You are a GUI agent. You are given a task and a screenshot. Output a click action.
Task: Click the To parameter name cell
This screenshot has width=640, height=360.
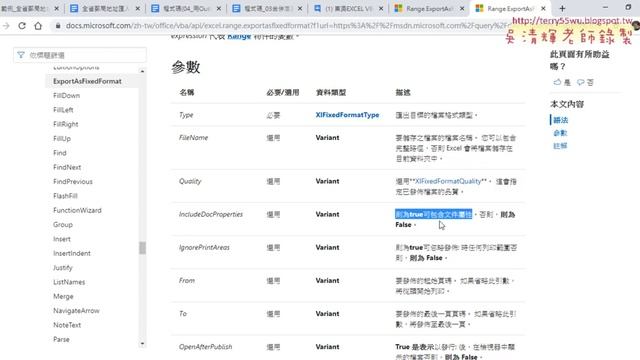pyautogui.click(x=183, y=313)
